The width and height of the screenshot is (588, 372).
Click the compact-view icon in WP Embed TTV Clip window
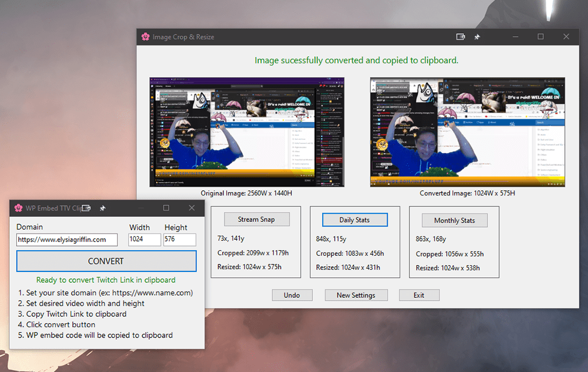[86, 208]
